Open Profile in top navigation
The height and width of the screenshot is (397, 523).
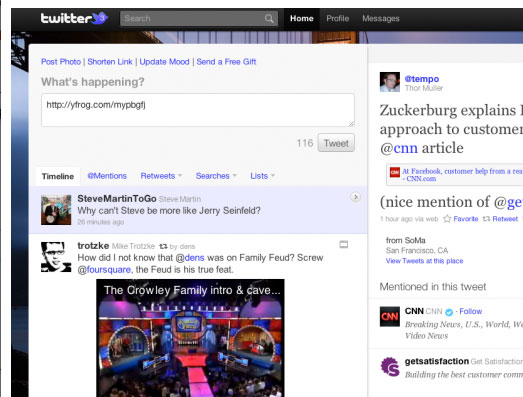(x=338, y=18)
